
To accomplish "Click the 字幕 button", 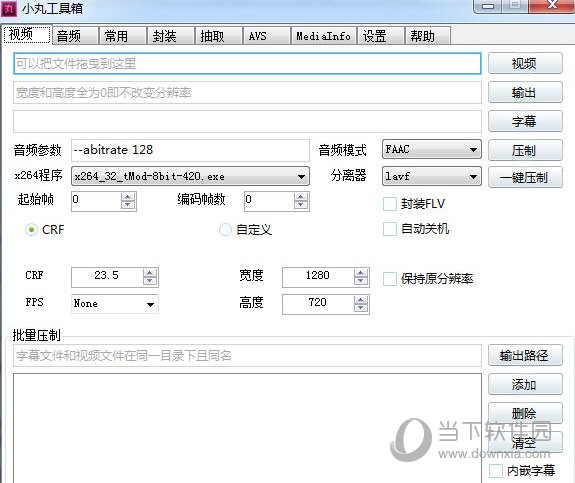I will coord(525,121).
